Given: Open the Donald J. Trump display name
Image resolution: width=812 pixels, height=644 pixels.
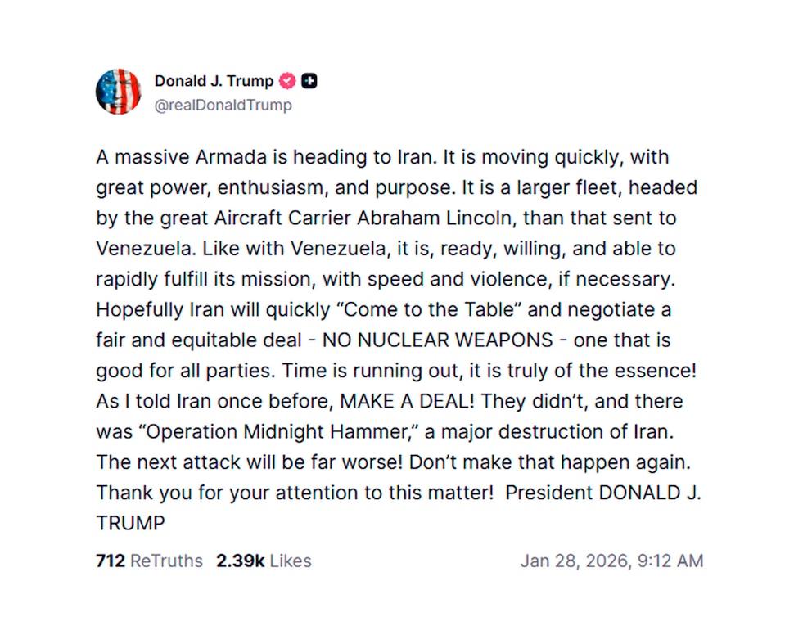Looking at the screenshot, I should (x=214, y=81).
